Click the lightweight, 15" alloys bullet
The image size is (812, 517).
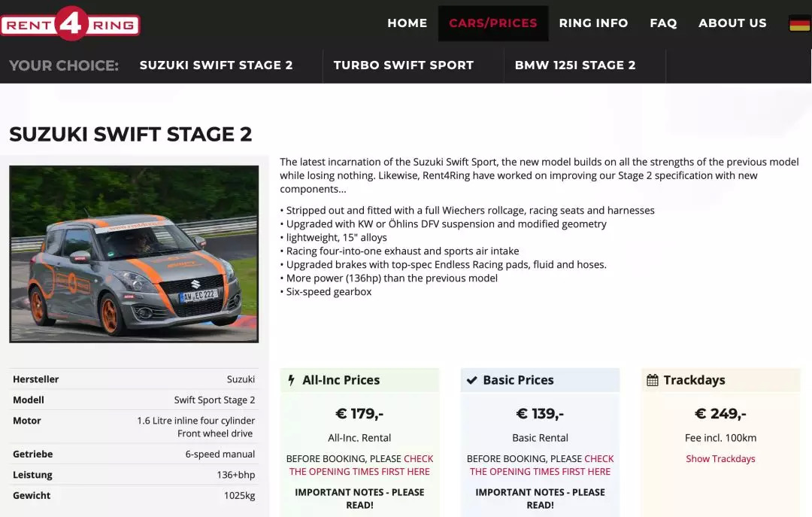pos(334,238)
